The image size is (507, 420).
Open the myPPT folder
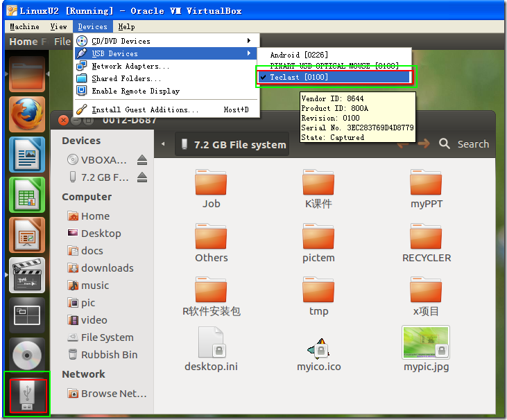click(426, 189)
